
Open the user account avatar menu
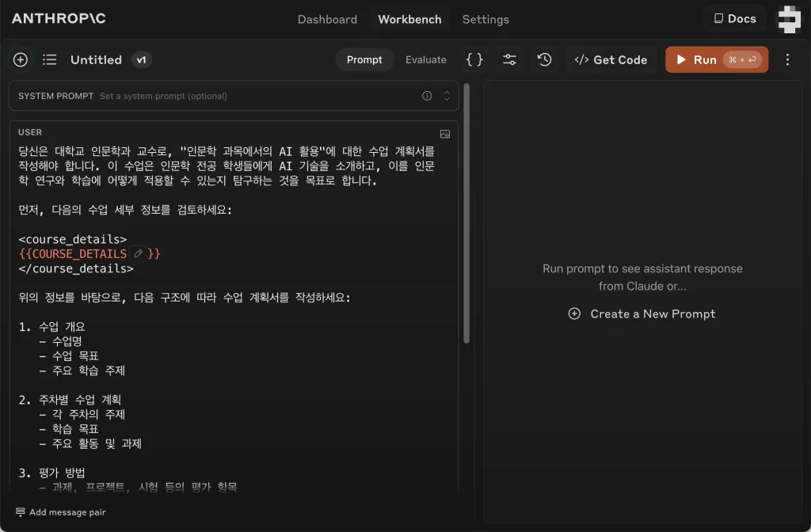click(x=789, y=19)
